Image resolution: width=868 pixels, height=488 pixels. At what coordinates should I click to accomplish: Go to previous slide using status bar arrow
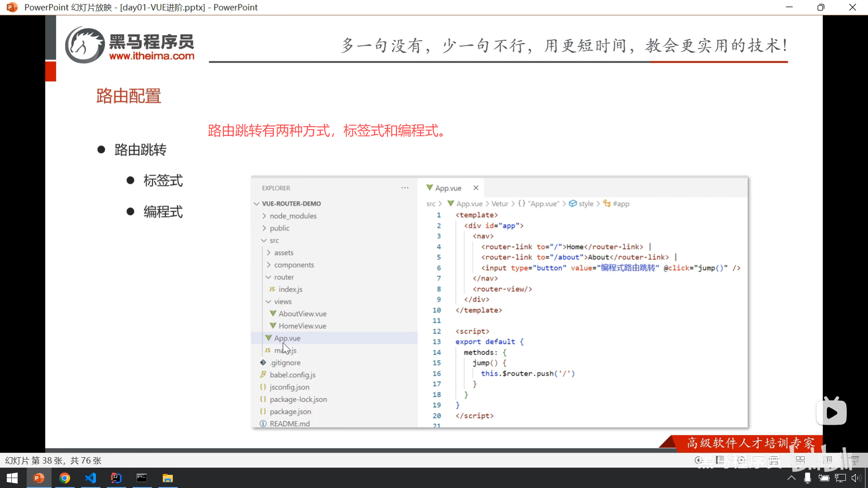[698, 460]
